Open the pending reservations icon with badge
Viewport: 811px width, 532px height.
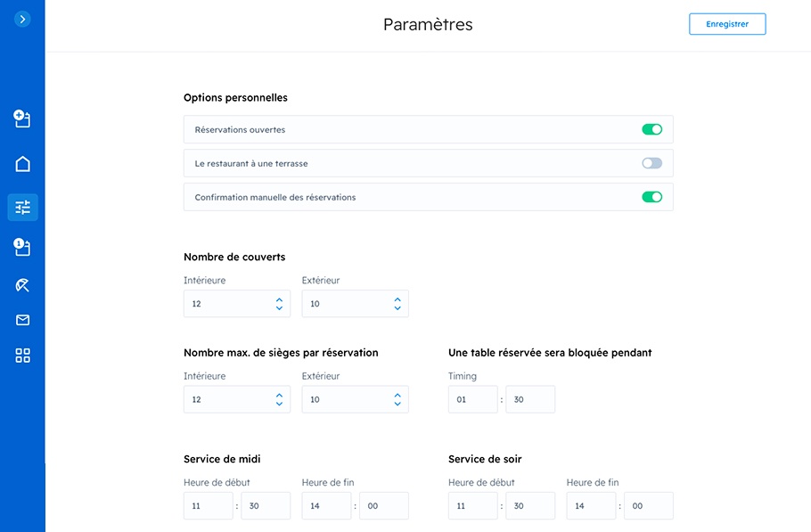(22, 247)
